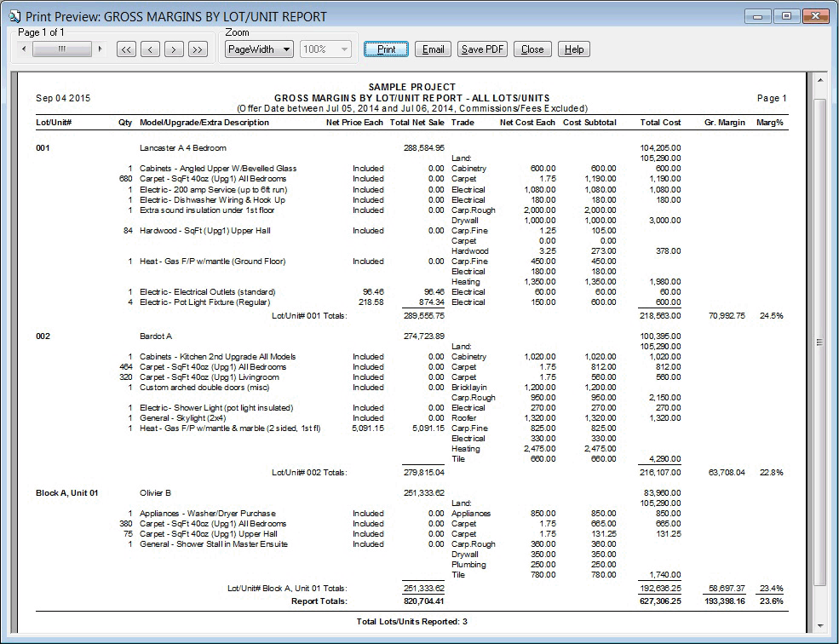The height and width of the screenshot is (644, 839).
Task: Click the Print Preview window title icon
Action: point(15,16)
